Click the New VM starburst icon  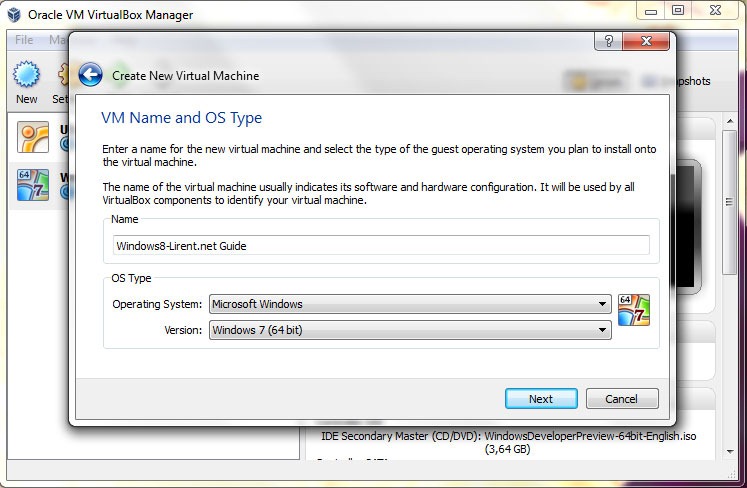click(26, 74)
